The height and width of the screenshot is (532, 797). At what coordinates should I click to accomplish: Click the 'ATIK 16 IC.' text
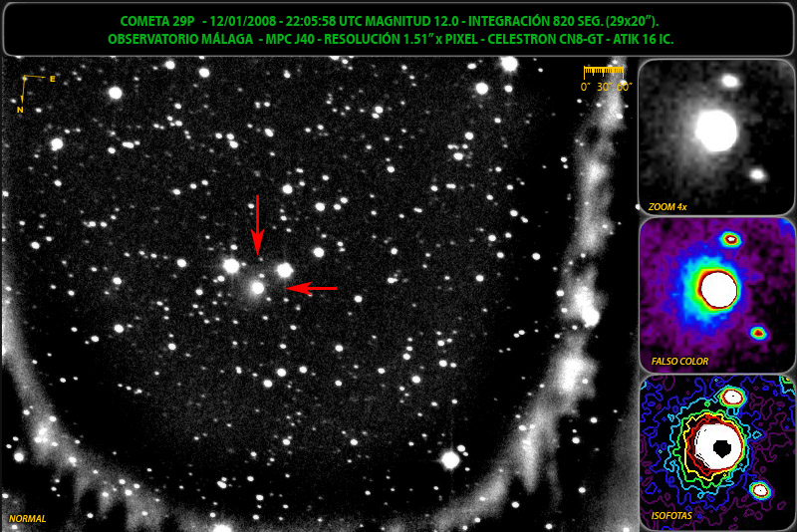point(644,39)
